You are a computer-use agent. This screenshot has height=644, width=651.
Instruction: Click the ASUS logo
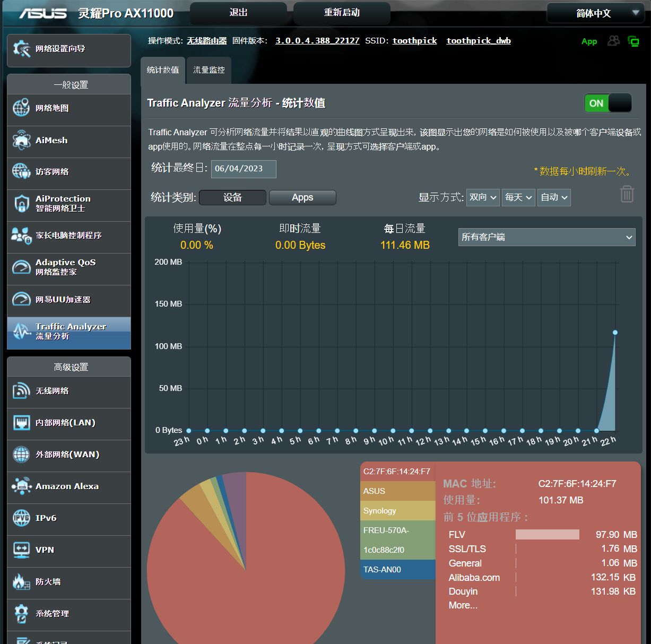(x=43, y=13)
